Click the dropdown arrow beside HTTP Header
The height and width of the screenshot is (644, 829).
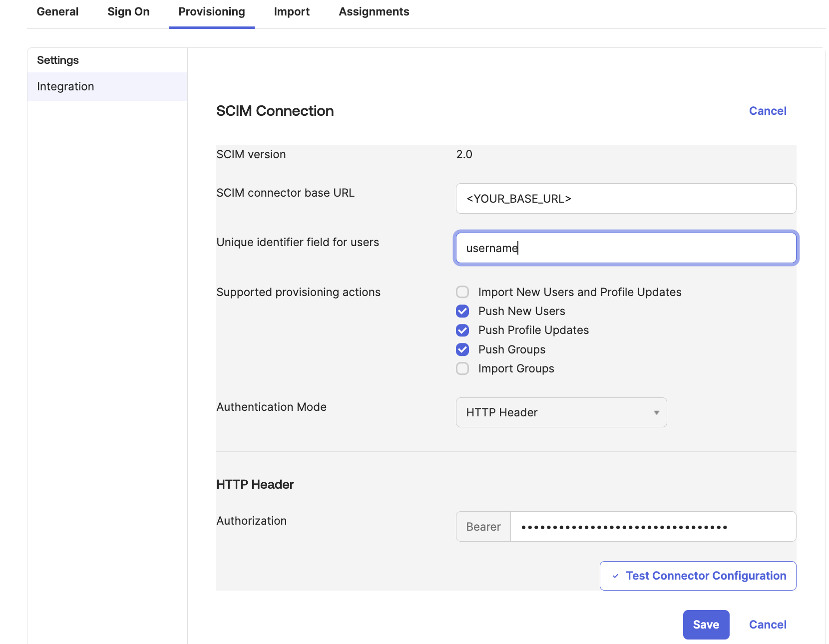coord(656,413)
